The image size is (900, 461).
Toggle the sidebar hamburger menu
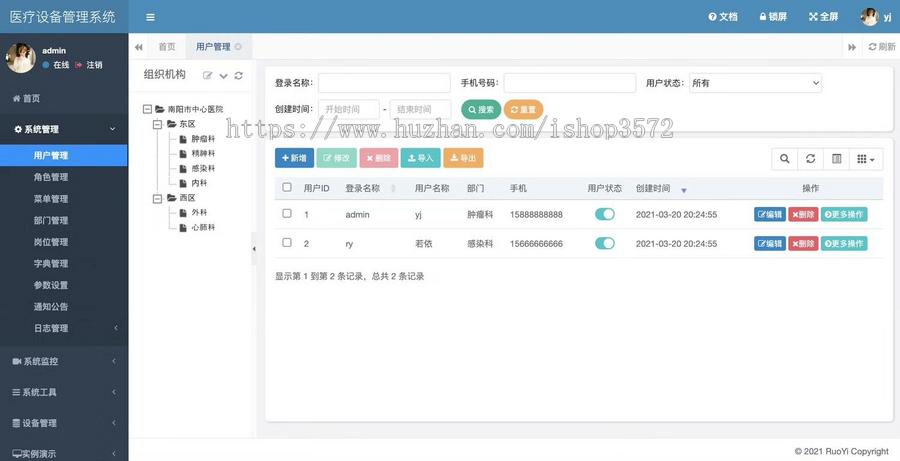(150, 17)
